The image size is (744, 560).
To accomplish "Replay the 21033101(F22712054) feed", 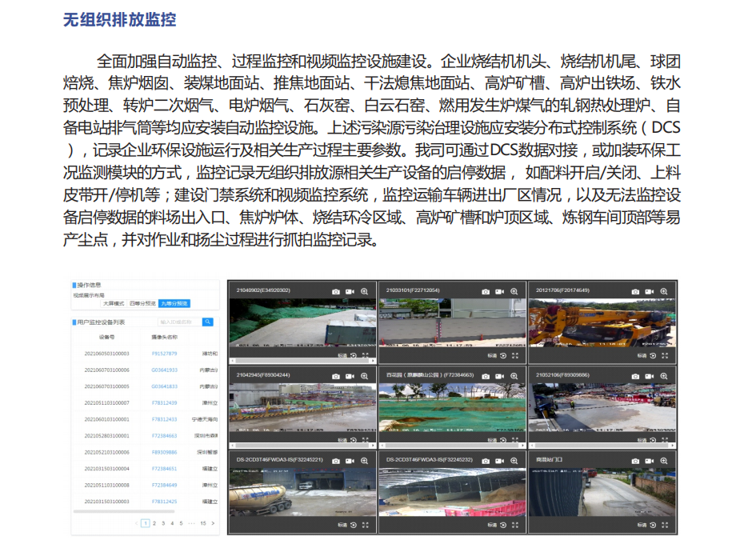I will pos(503,355).
